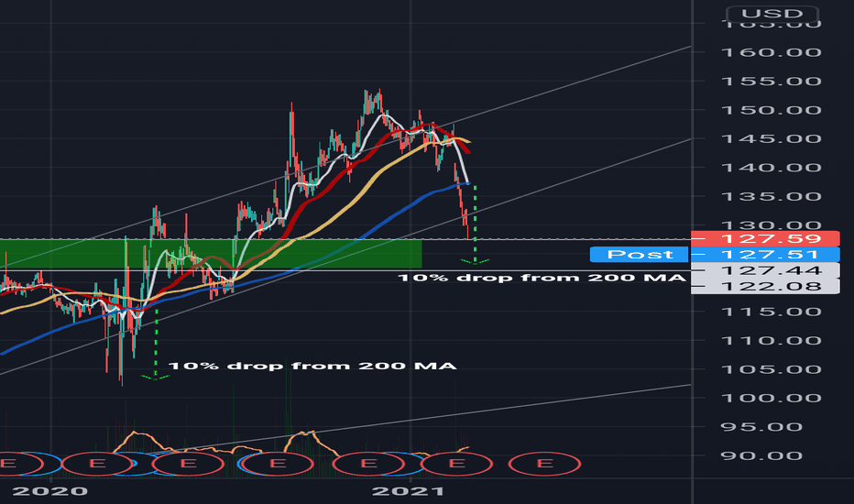854x504 pixels.
Task: Click the 2020 label on the time axis
Action: click(50, 491)
